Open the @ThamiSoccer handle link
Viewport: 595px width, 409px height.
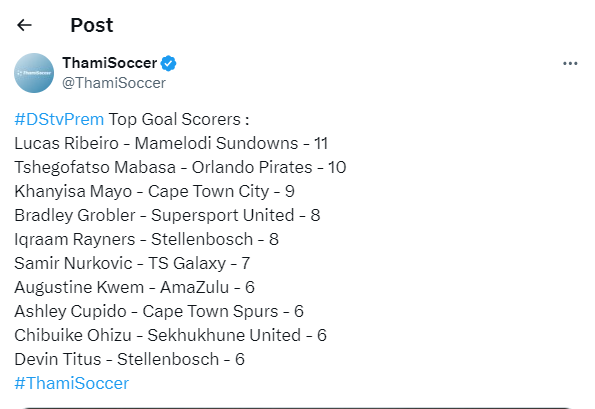[x=114, y=83]
